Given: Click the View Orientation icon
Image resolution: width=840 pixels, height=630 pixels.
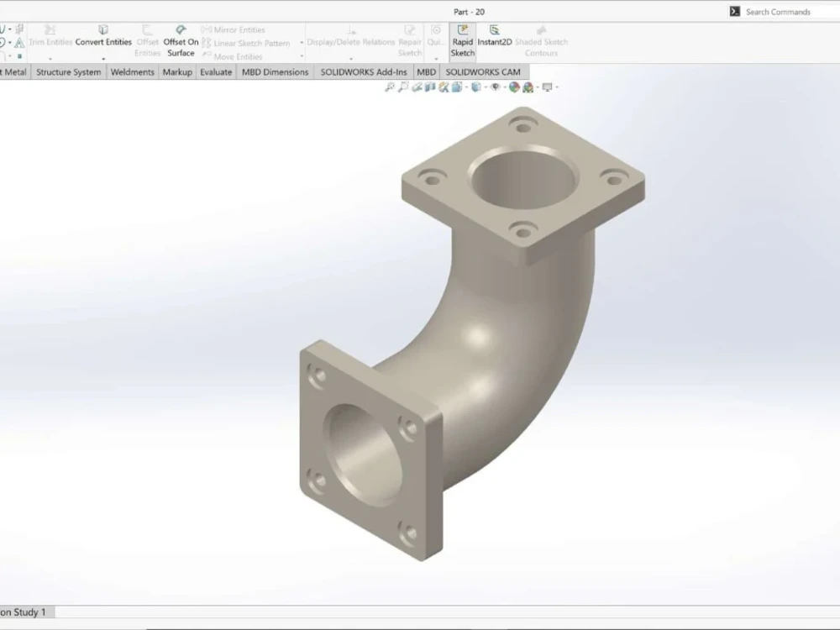Looking at the screenshot, I should click(456, 87).
